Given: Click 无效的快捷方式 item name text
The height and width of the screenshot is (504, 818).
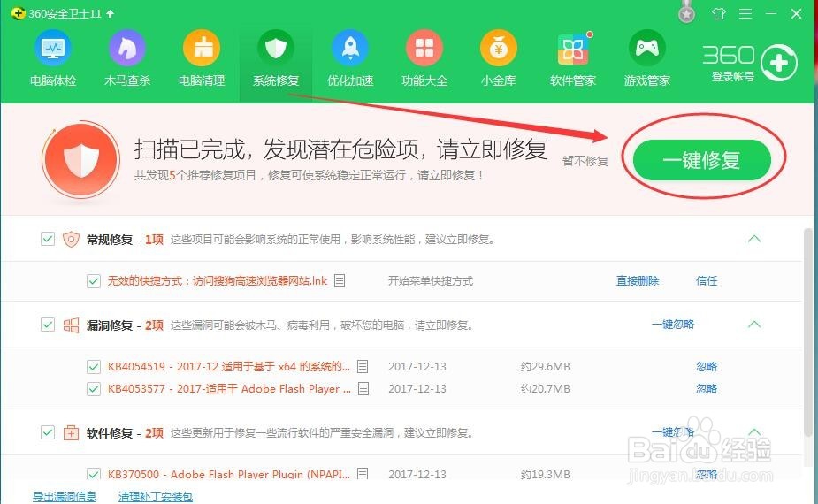Looking at the screenshot, I should (x=217, y=280).
